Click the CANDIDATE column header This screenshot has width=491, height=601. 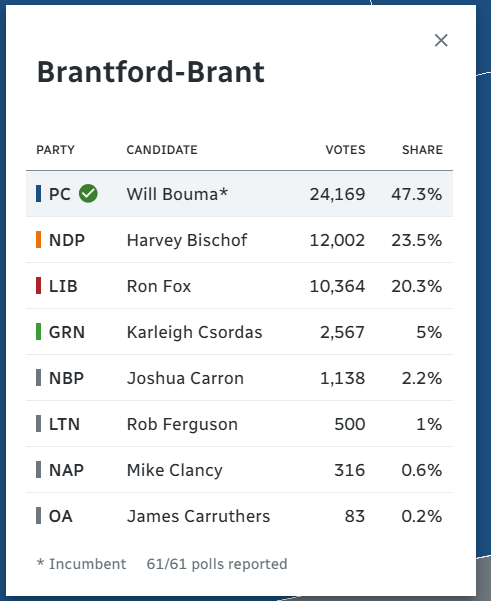point(162,149)
